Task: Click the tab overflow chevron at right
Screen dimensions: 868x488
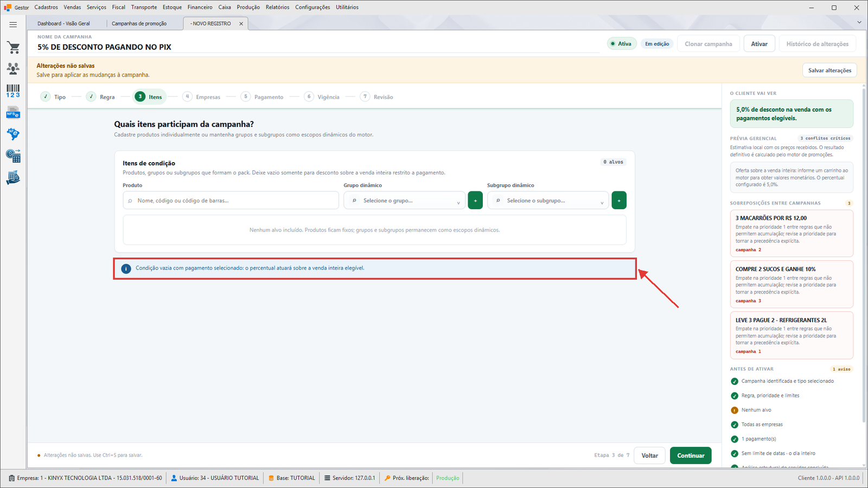Action: 859,22
